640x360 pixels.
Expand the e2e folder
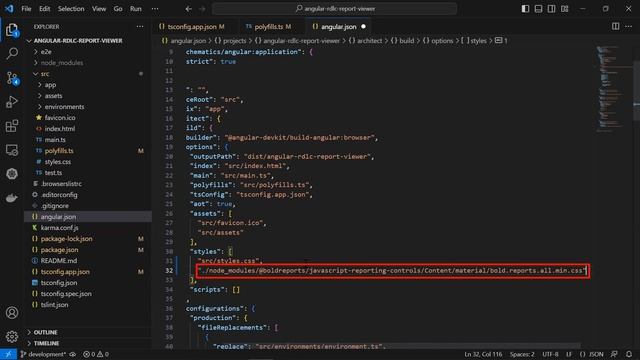(x=46, y=52)
